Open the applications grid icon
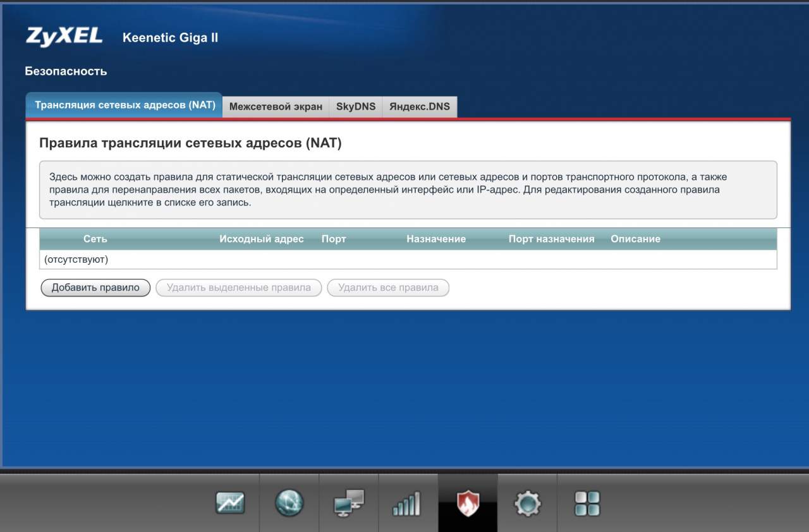This screenshot has height=532, width=809. 587,504
